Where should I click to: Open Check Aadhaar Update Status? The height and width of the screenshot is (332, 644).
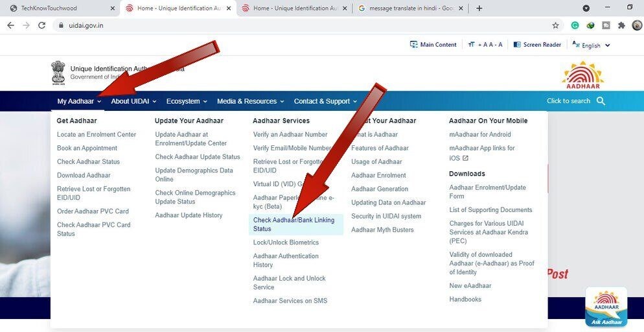coord(198,156)
